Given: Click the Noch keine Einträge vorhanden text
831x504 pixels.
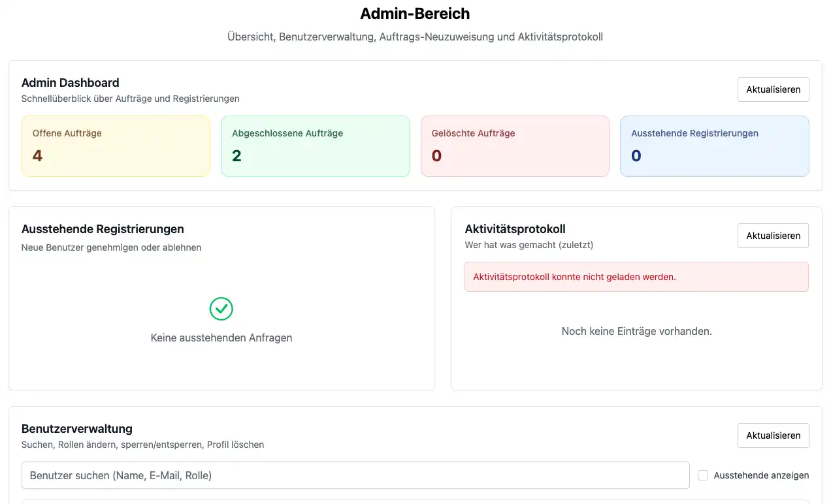Looking at the screenshot, I should tap(636, 332).
